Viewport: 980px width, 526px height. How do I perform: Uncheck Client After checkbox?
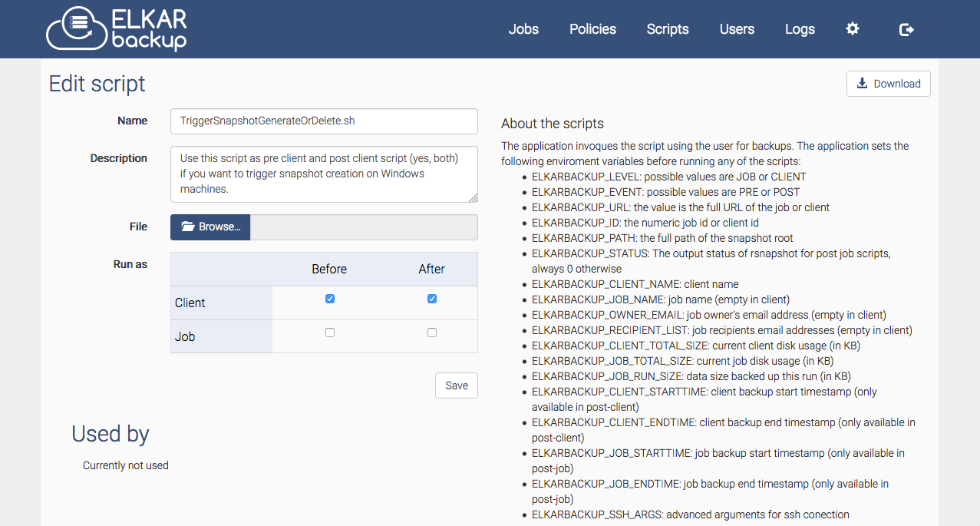click(x=432, y=299)
